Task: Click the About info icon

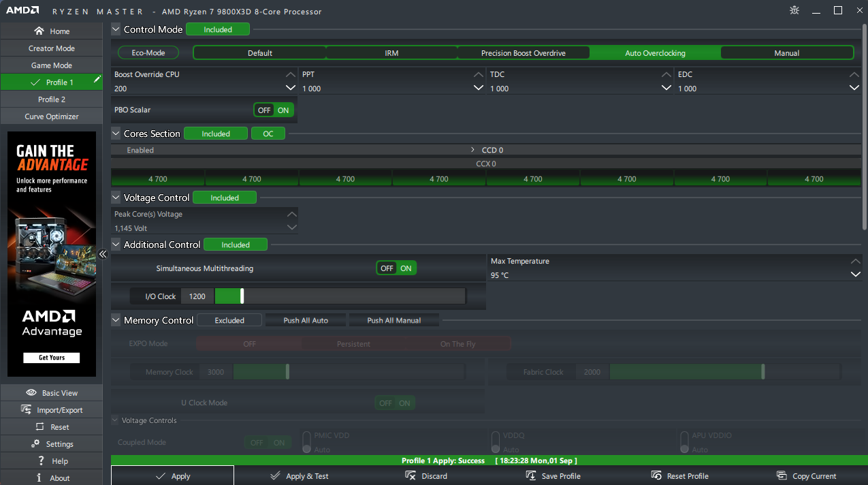Action: tap(39, 478)
